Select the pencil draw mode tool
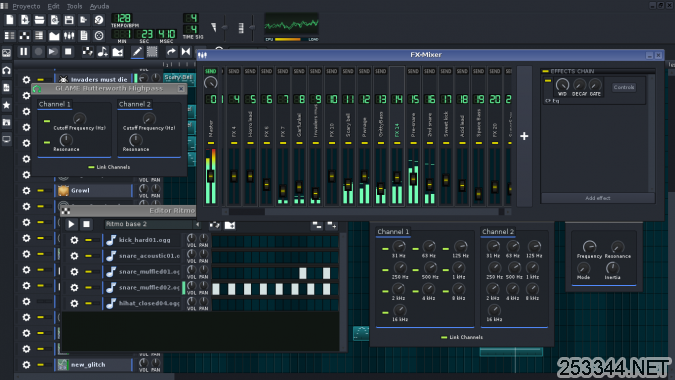Image resolution: width=675 pixels, height=380 pixels. (137, 52)
